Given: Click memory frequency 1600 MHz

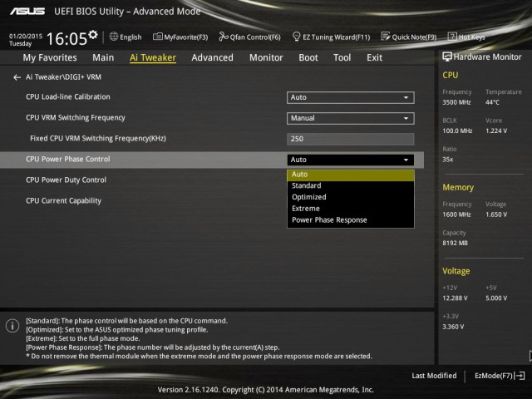Looking at the screenshot, I should [x=456, y=214].
